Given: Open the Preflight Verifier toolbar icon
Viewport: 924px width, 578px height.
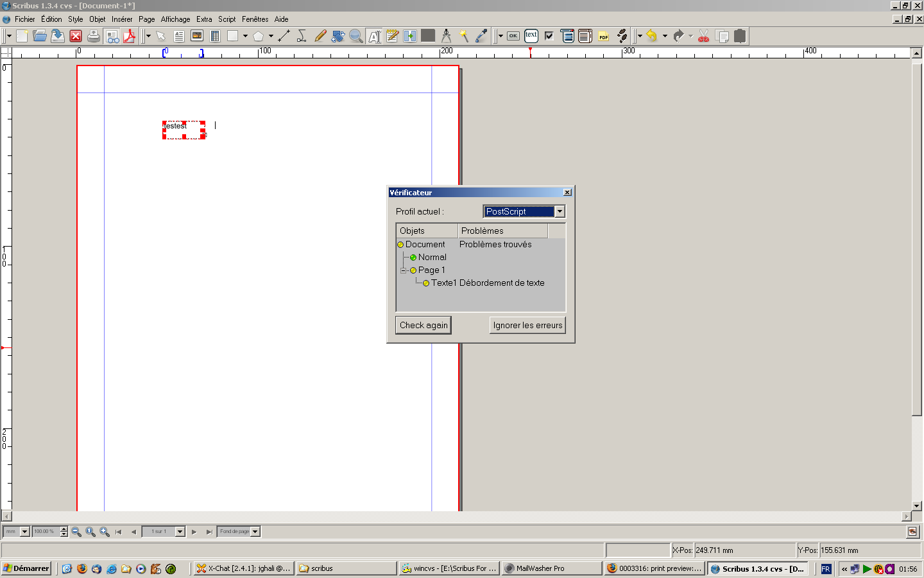Looking at the screenshot, I should [x=112, y=37].
